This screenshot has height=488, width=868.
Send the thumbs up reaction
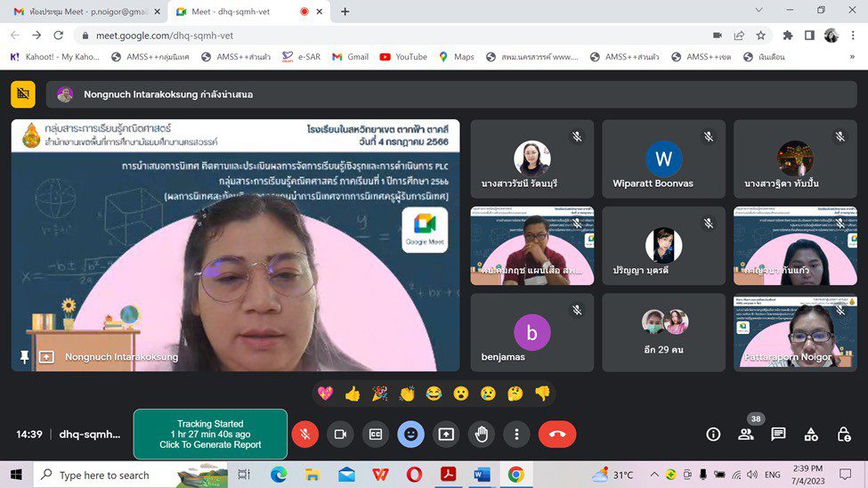click(353, 394)
